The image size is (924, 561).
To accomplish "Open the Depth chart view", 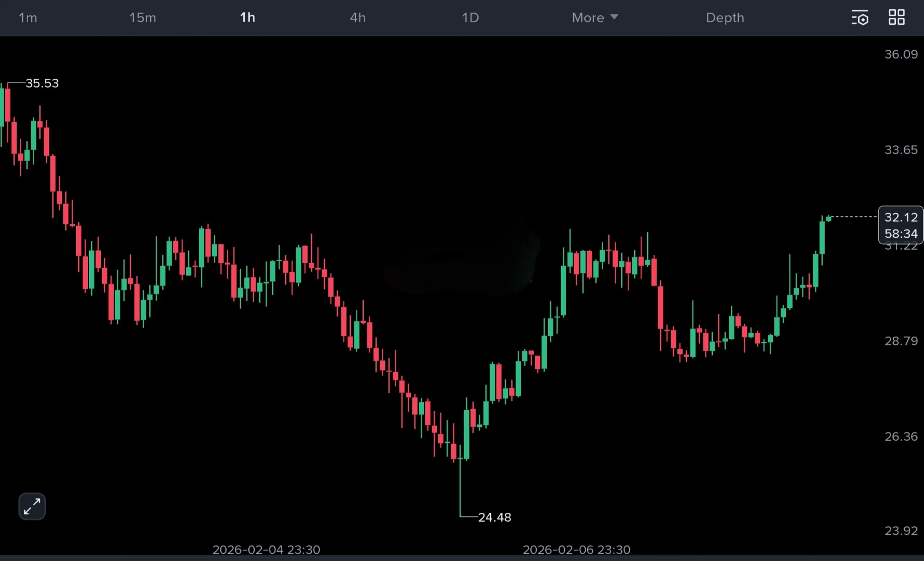I will 724,18.
